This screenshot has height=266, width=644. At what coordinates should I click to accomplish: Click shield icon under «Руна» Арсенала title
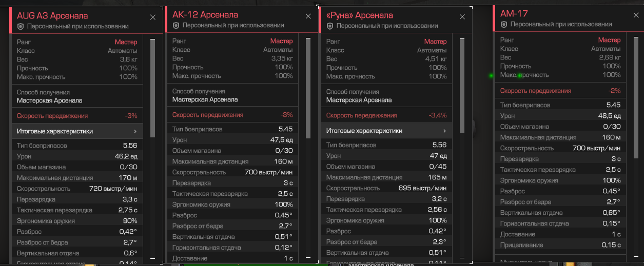tap(330, 26)
